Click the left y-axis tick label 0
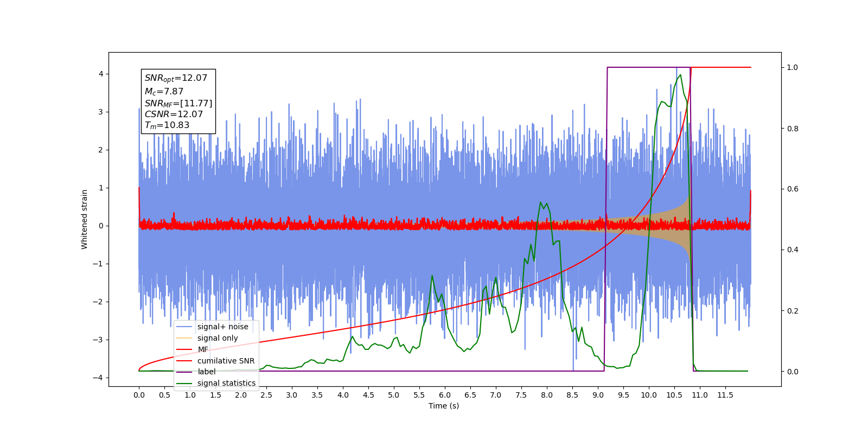The image size is (868, 434). click(101, 226)
